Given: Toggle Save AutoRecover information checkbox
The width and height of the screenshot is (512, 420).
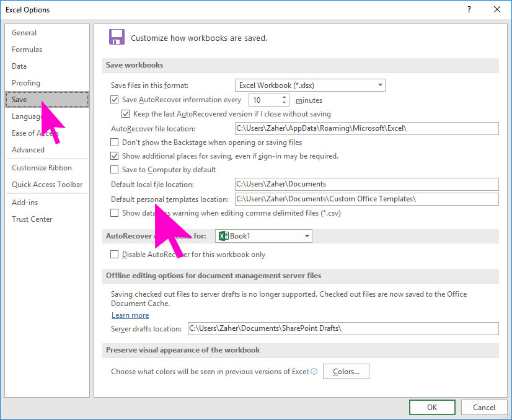Looking at the screenshot, I should tap(114, 100).
